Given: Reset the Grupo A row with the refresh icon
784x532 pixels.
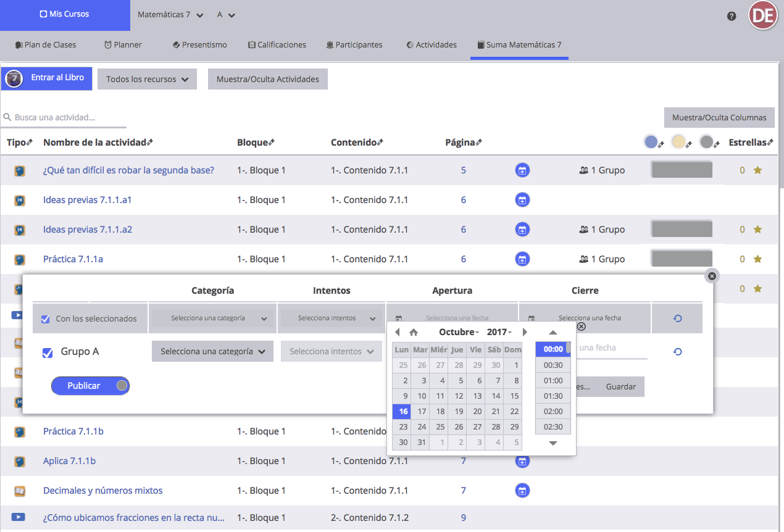Looking at the screenshot, I should pyautogui.click(x=677, y=352).
